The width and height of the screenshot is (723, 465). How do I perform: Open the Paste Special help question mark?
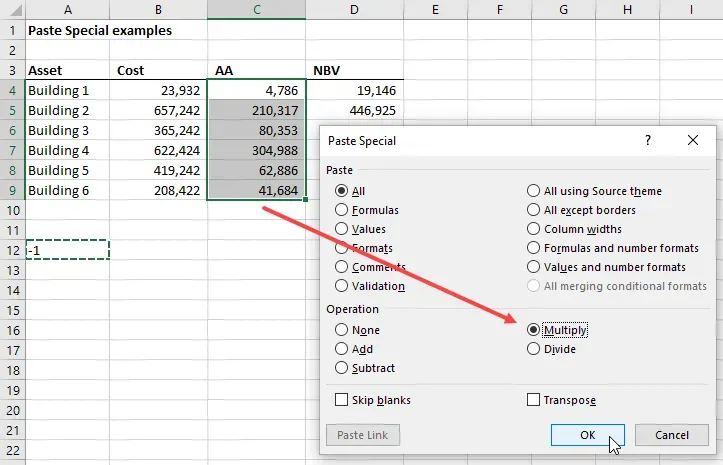pos(647,141)
